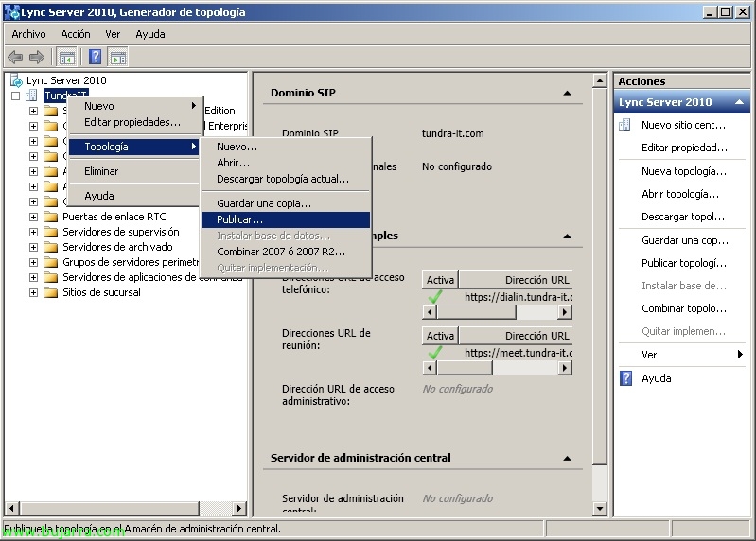Open the Archivo menu

(29, 34)
